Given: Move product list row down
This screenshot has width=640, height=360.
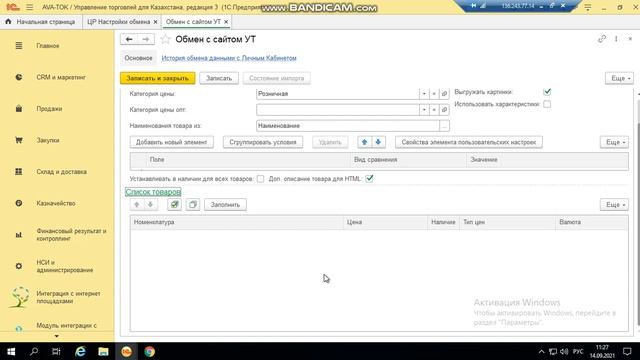Looking at the screenshot, I should tap(150, 204).
